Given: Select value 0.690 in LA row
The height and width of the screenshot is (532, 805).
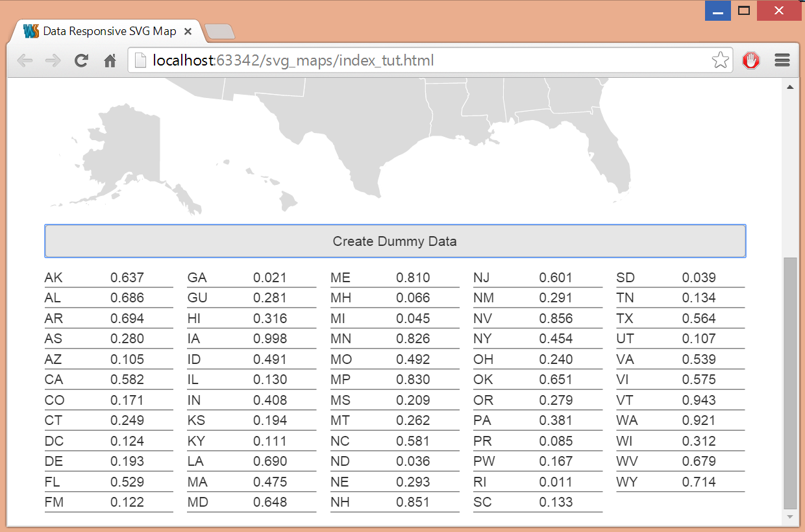Looking at the screenshot, I should pos(270,461).
